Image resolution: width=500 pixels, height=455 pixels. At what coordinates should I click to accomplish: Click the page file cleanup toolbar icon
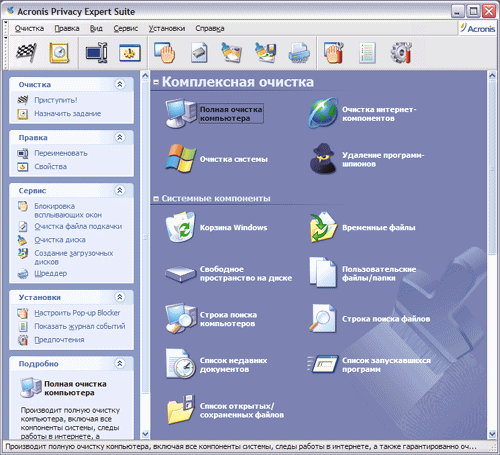point(199,53)
